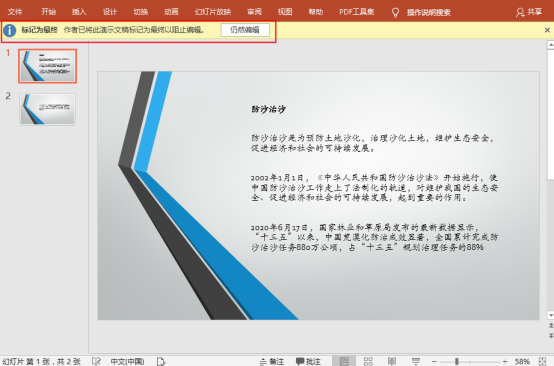Click the zoom in plus button

tap(505, 361)
